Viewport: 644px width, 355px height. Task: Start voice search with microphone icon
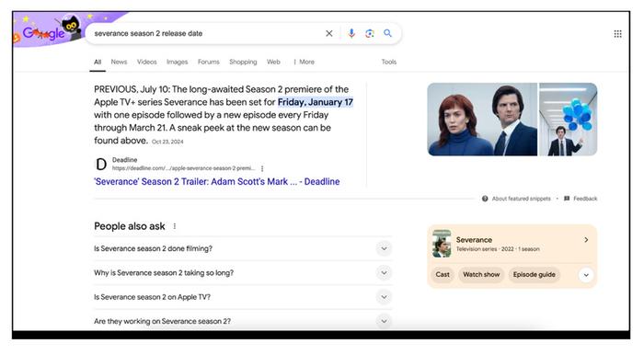click(351, 33)
